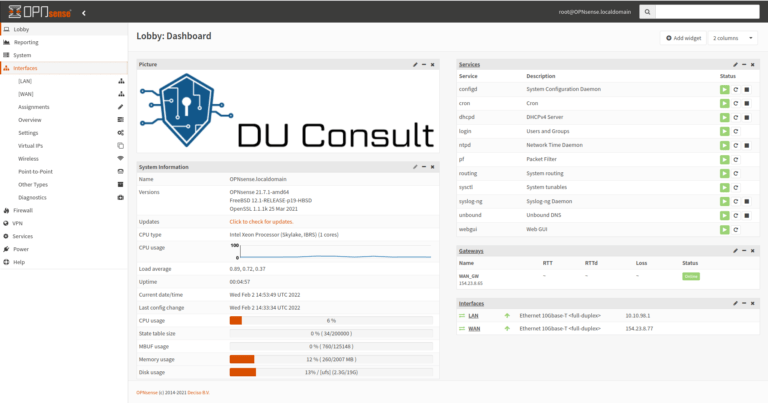This screenshot has height=403, width=768.
Task: Select Diagnostics in the Interfaces submenu
Action: [32, 198]
